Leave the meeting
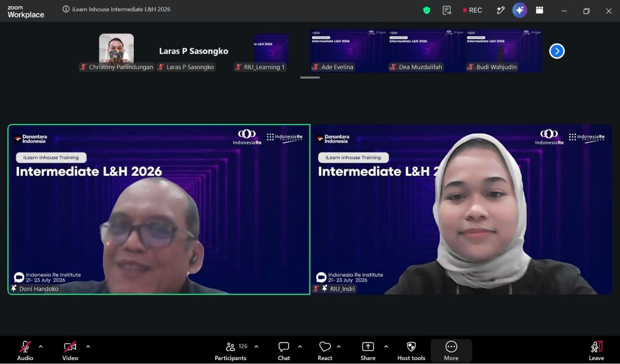 (x=596, y=350)
